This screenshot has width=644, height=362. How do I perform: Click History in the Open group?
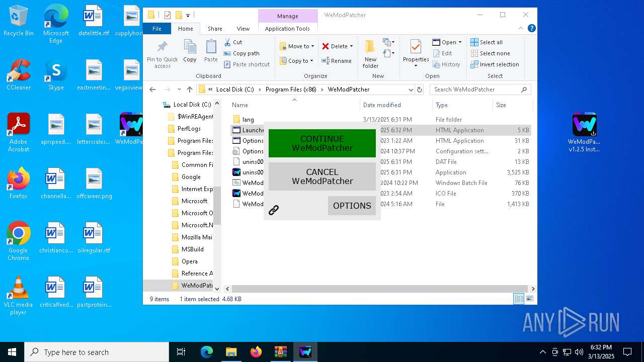click(x=446, y=64)
